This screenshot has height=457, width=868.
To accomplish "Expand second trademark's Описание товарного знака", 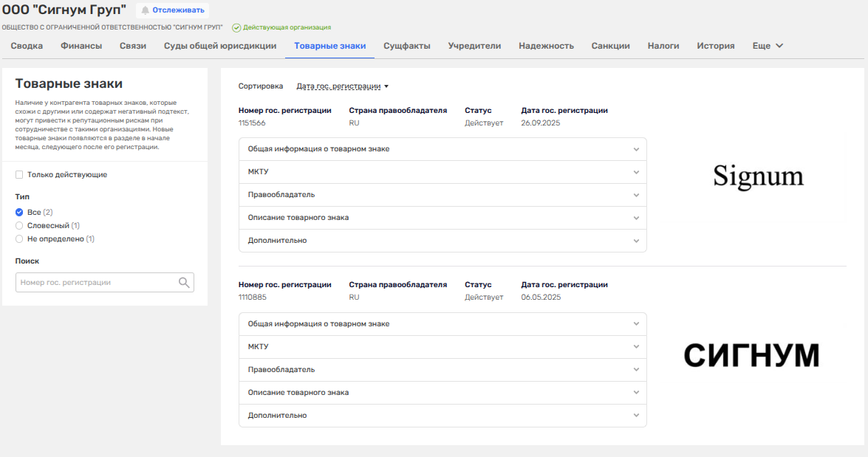I will pyautogui.click(x=442, y=393).
